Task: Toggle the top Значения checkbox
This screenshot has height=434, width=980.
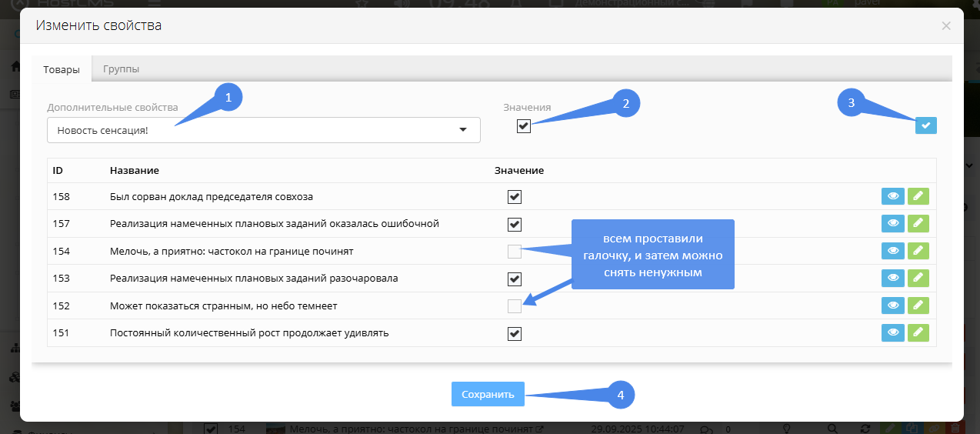Action: (524, 126)
